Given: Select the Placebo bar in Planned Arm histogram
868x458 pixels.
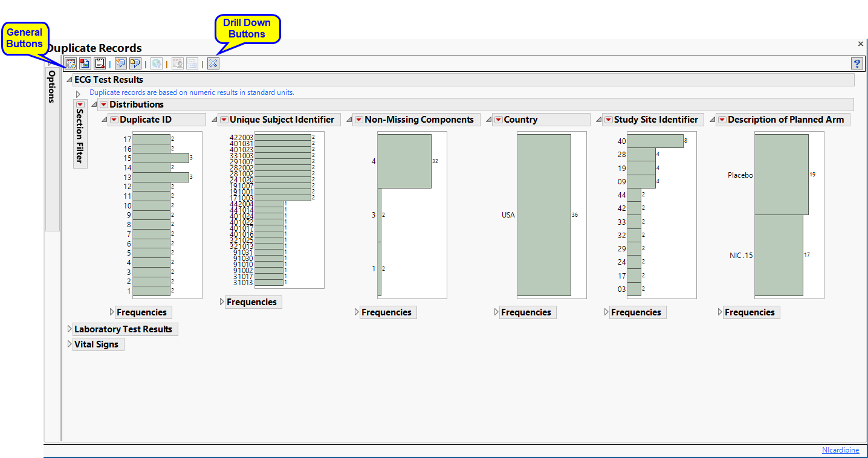Looking at the screenshot, I should coord(781,175).
